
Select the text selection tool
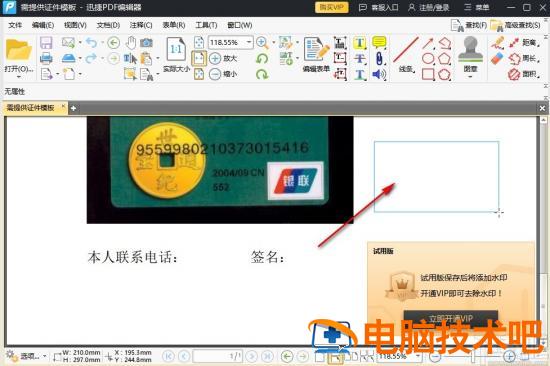pyautogui.click(x=130, y=59)
